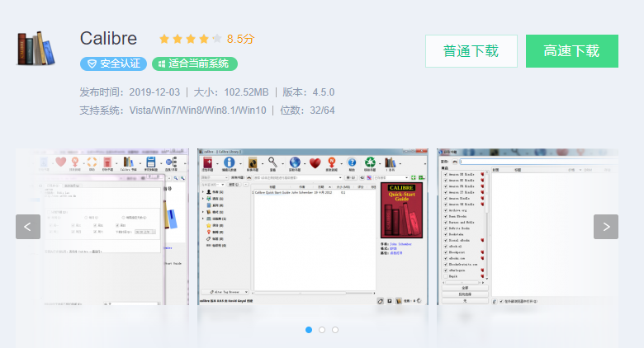Image resolution: width=644 pixels, height=348 pixels.
Task: Click the magnifier View icon in center screenshot
Action: pyautogui.click(x=272, y=162)
